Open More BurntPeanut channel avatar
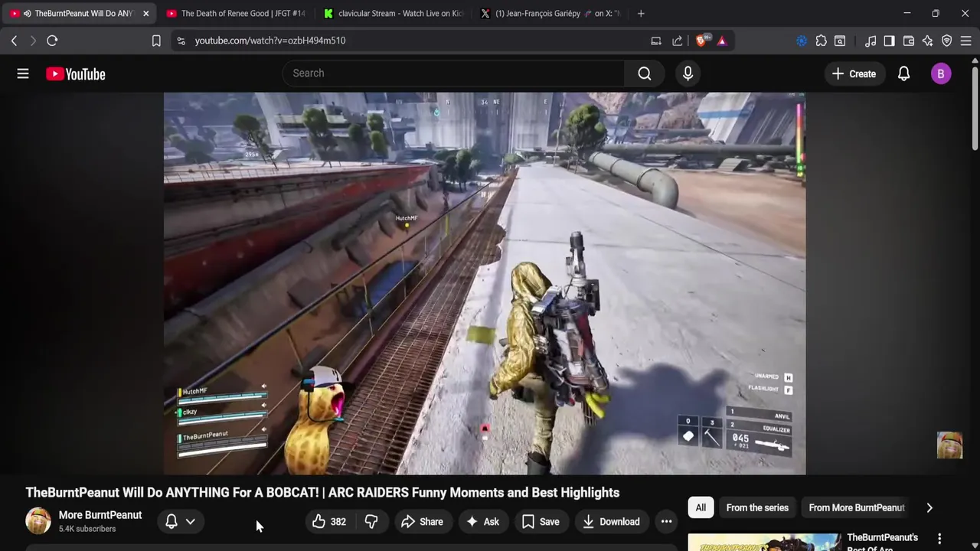The width and height of the screenshot is (980, 551). tap(38, 521)
